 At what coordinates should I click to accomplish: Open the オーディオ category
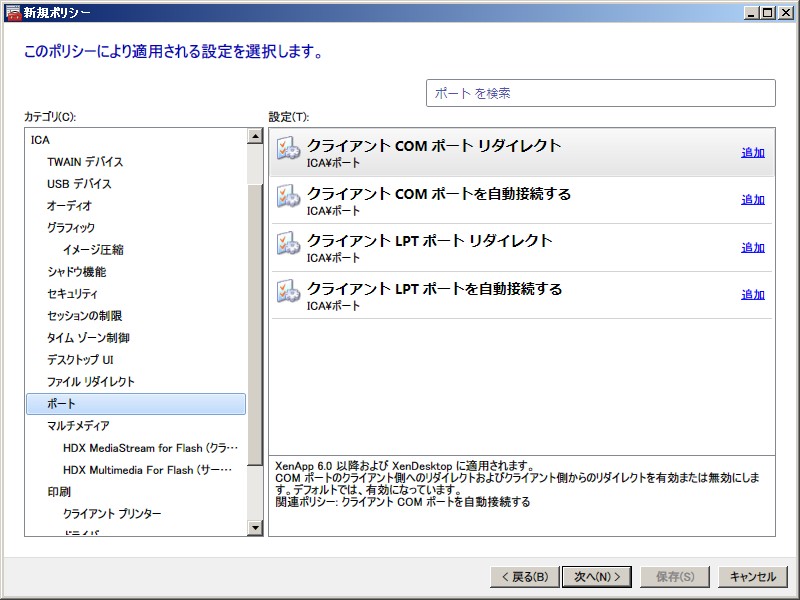69,206
